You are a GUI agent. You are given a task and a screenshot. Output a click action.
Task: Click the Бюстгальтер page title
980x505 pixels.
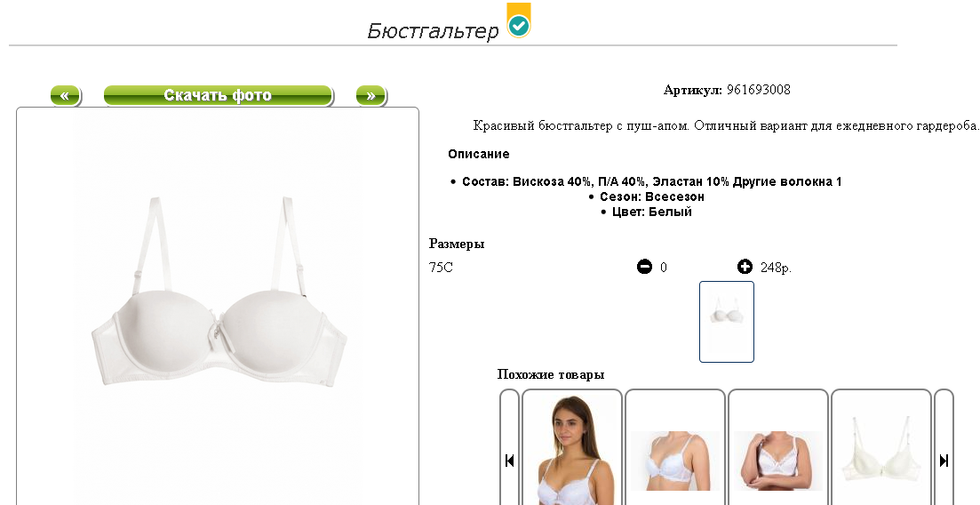click(433, 30)
